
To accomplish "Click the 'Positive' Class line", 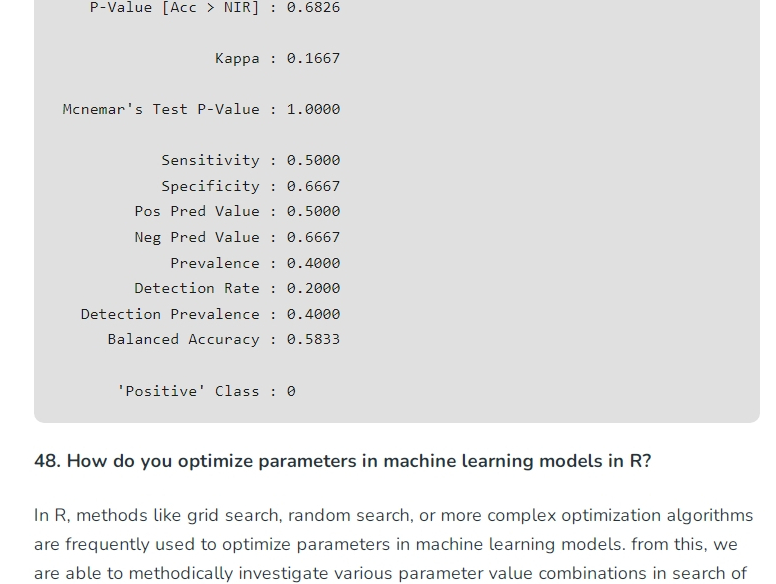I will (x=206, y=391).
